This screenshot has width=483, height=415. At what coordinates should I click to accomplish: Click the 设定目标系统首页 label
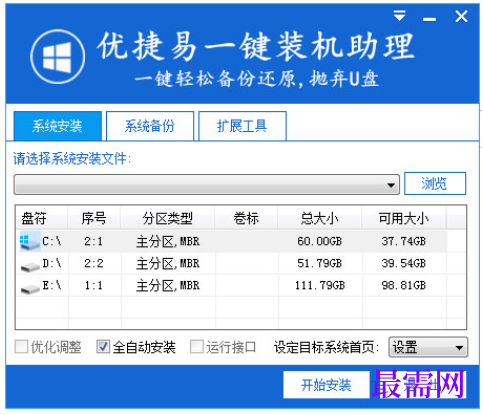coord(327,347)
